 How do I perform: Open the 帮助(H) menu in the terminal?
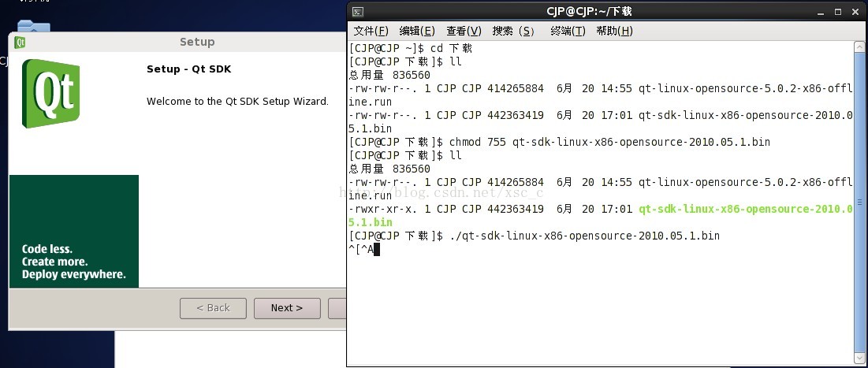point(614,31)
